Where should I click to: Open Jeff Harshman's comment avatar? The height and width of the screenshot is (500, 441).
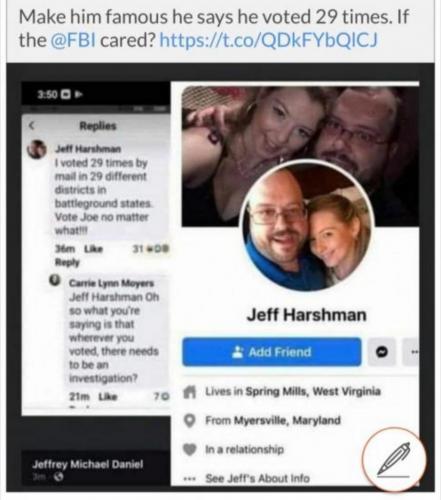click(37, 149)
